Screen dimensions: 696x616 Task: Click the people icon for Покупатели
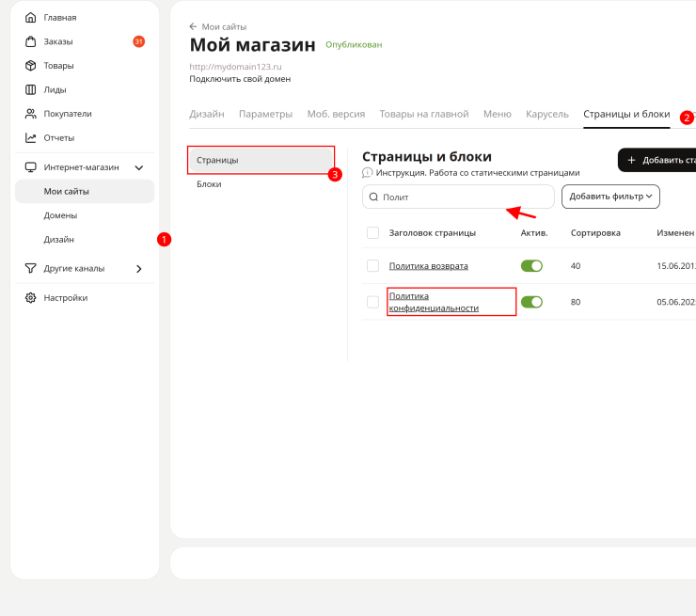(30, 114)
